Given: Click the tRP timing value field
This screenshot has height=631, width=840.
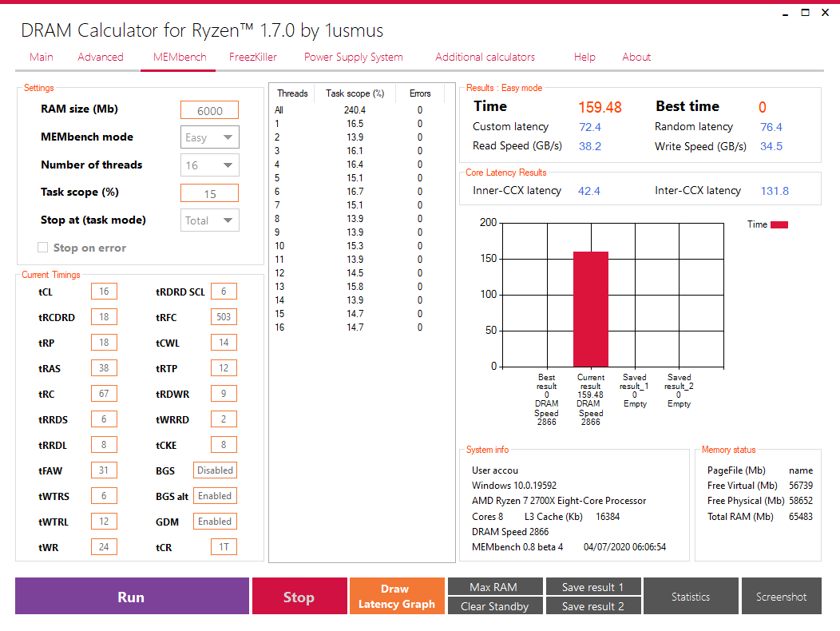Looking at the screenshot, I should click(x=104, y=342).
